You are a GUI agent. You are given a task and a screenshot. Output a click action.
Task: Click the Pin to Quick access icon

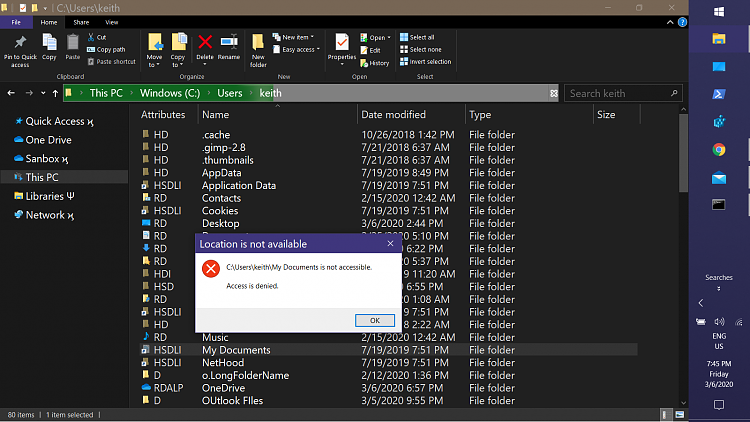(x=20, y=46)
